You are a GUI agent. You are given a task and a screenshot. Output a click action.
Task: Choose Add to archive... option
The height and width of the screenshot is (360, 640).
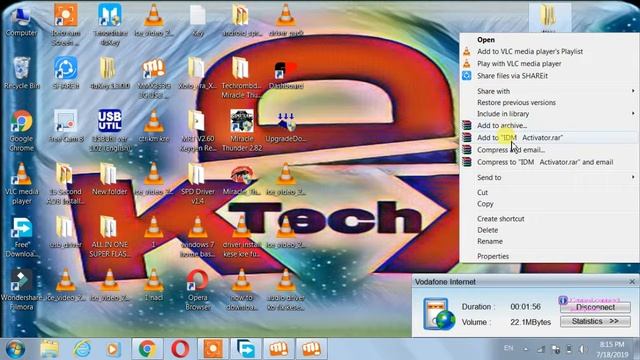point(502,125)
